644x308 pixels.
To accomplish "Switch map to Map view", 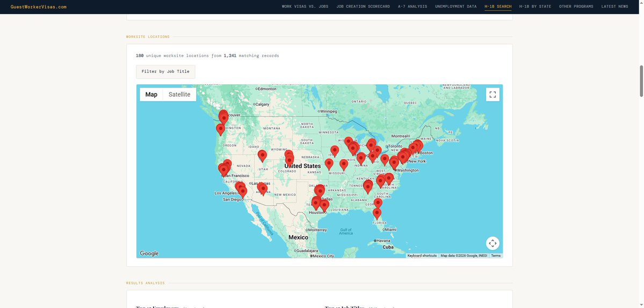I will [151, 94].
